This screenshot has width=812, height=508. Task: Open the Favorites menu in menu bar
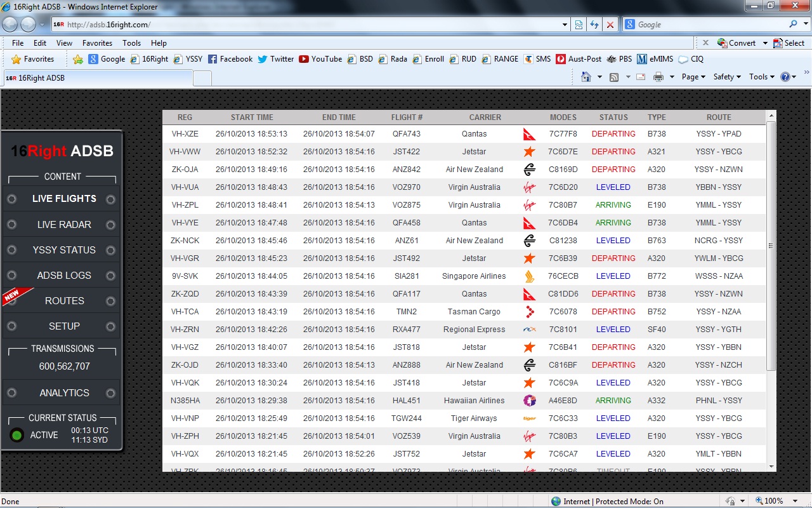(97, 43)
